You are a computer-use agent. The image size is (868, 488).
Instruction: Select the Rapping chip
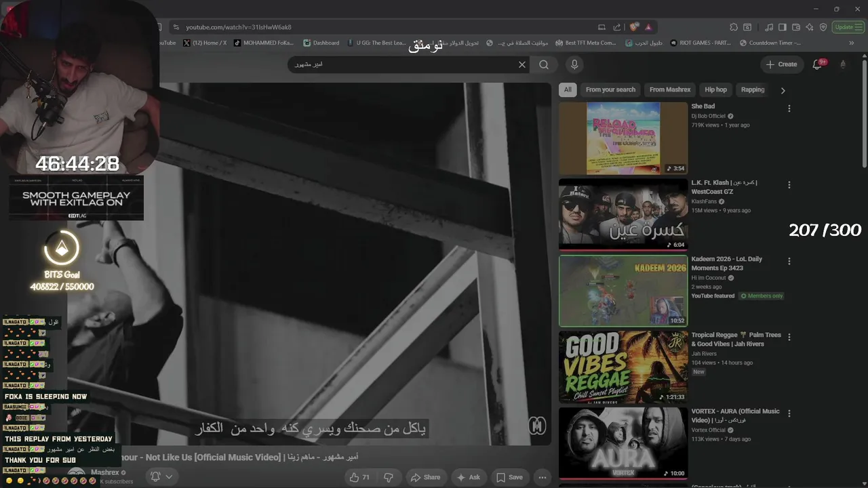pos(753,89)
